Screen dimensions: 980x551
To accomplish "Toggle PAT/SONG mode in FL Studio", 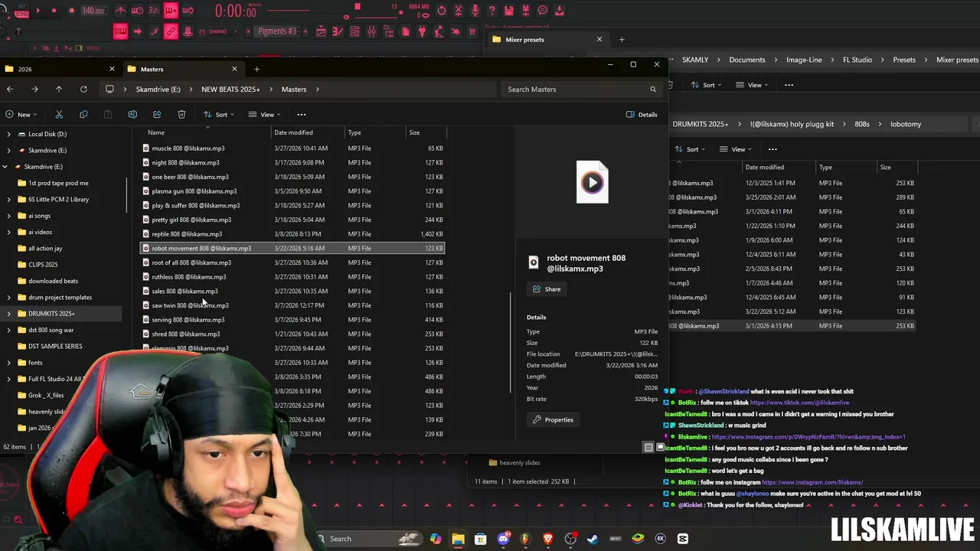I will coord(21,11).
